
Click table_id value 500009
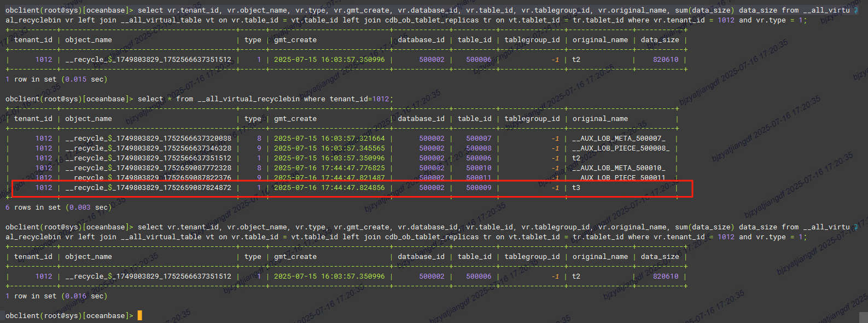[x=479, y=188]
